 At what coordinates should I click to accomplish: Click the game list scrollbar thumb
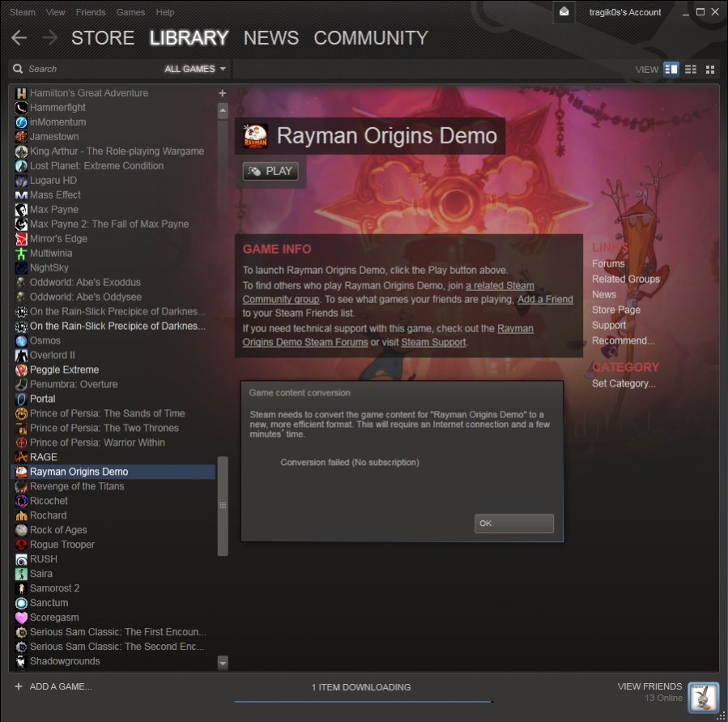click(223, 506)
